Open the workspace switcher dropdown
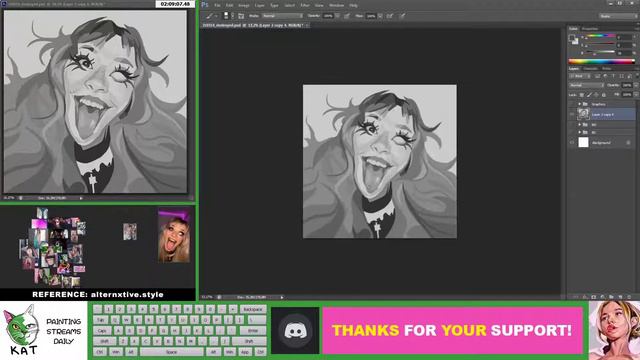640x360 pixels. (618, 16)
